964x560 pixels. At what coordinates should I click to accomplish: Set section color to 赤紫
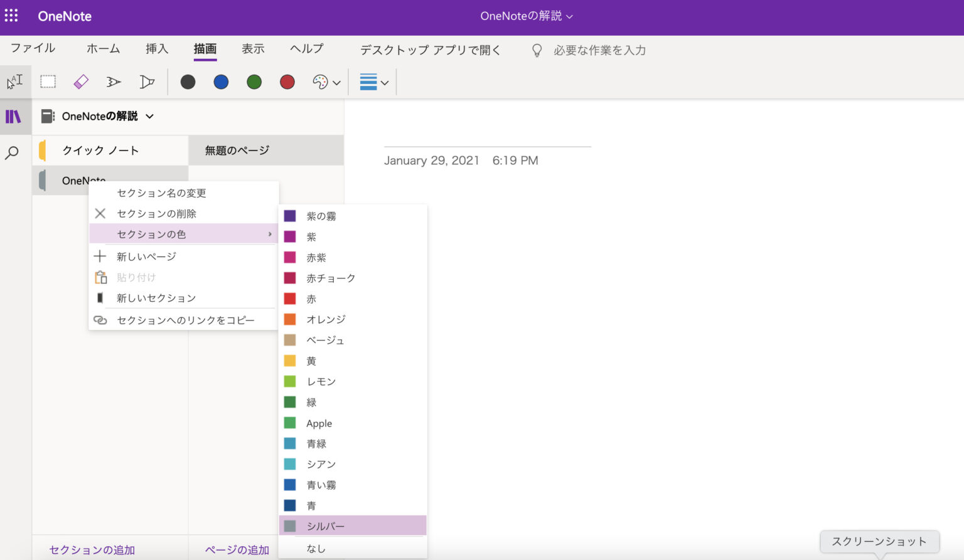click(x=353, y=258)
